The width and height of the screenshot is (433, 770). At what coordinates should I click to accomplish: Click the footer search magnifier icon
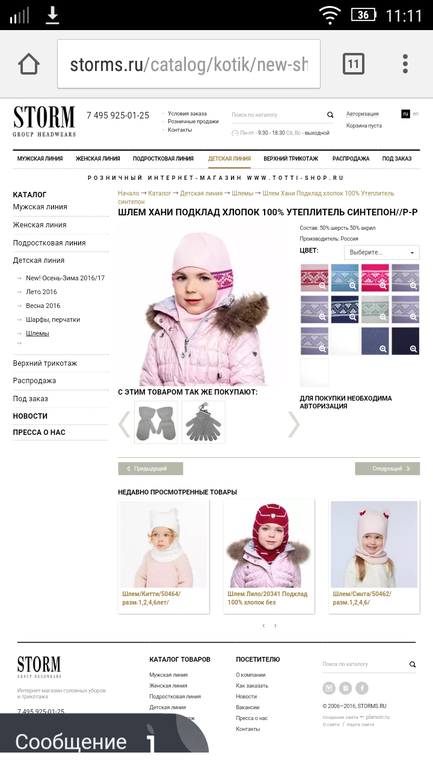412,664
